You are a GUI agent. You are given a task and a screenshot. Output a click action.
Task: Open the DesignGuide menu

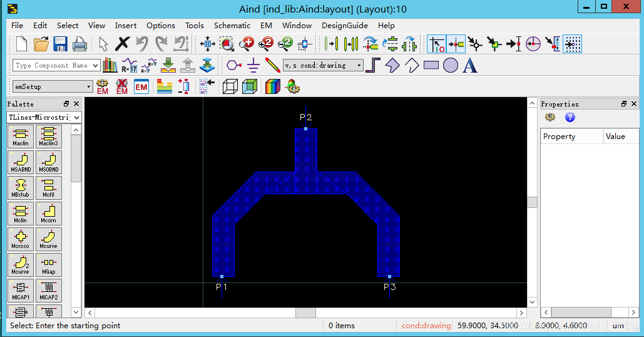click(345, 26)
